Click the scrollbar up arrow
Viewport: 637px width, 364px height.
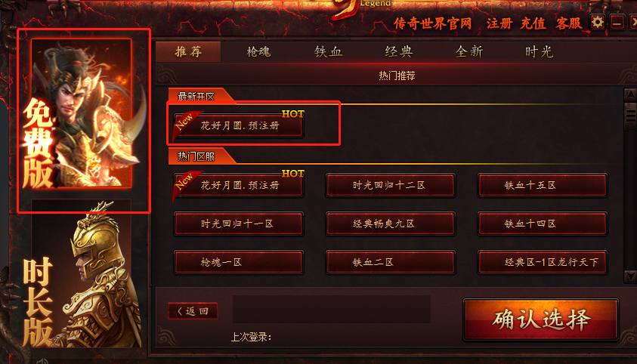coord(630,95)
